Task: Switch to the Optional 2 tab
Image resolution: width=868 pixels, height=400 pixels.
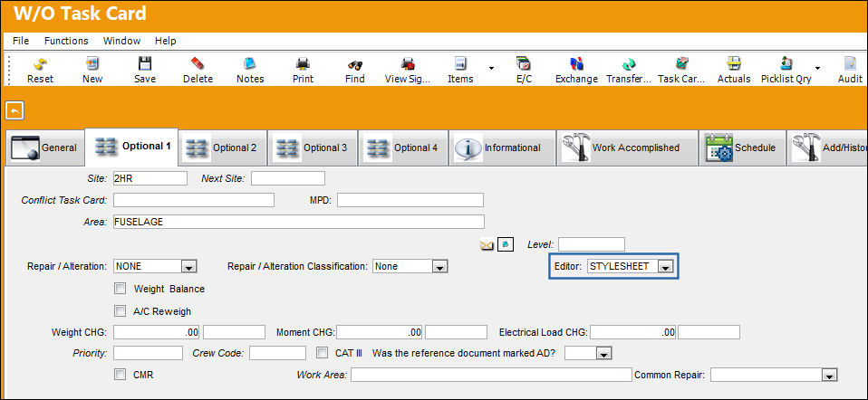Action: (223, 148)
